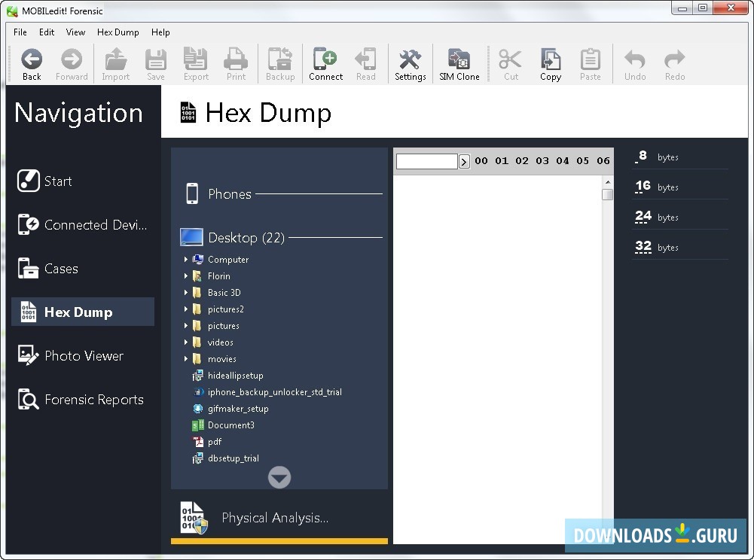This screenshot has height=560, width=754.
Task: Select iphone_backup_unlocker_std_trial file
Action: coord(267,391)
